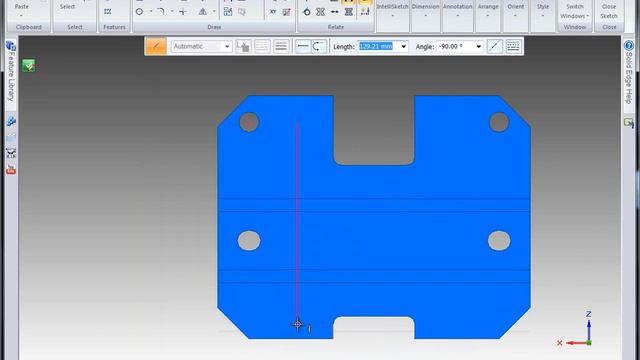
Task: Open the YouTube icon in left sidebar
Action: tap(11, 169)
